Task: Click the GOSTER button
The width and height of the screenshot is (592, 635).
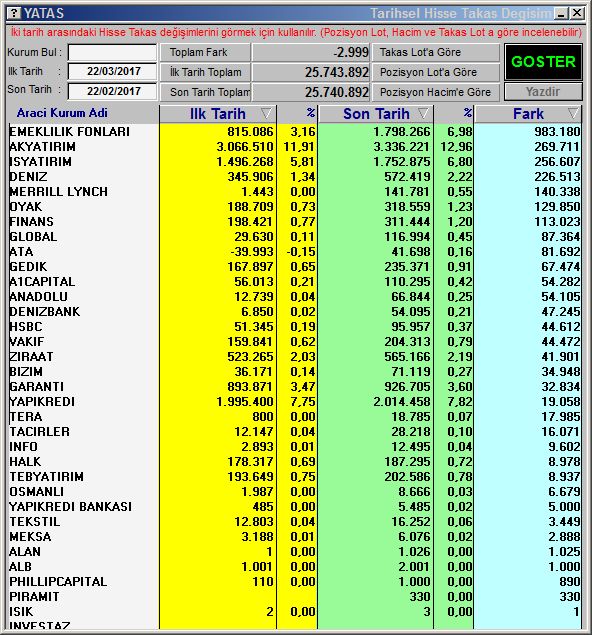Action: pos(543,62)
